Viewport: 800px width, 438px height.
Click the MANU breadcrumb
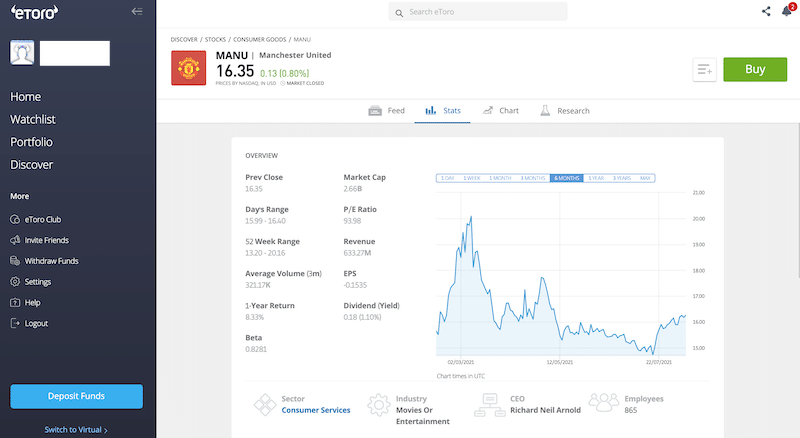click(x=302, y=39)
